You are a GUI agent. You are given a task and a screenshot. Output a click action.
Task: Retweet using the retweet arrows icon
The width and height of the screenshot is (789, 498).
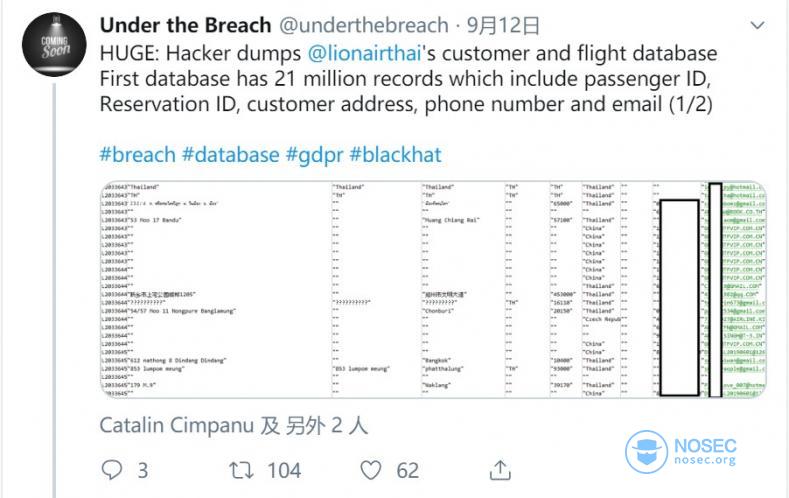pyautogui.click(x=241, y=470)
